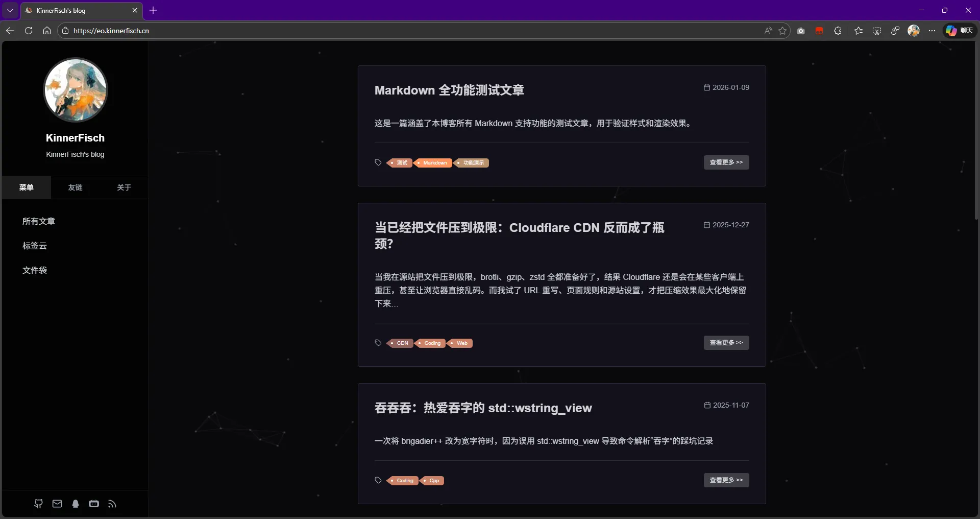
Task: Enable read aloud from the address bar
Action: click(x=768, y=31)
